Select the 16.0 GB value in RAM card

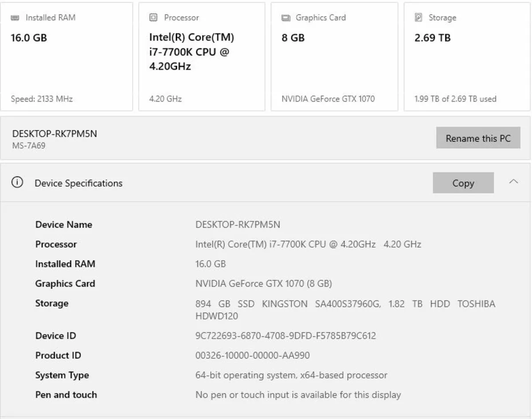(29, 38)
